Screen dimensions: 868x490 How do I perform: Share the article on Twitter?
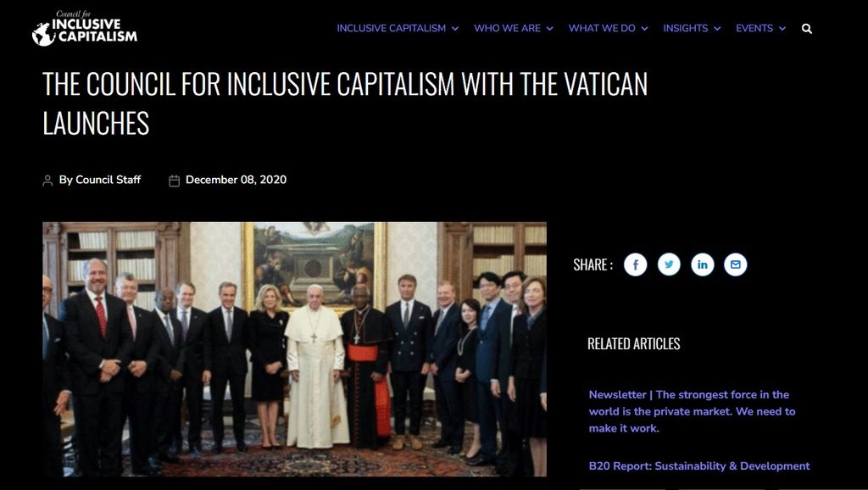point(669,264)
